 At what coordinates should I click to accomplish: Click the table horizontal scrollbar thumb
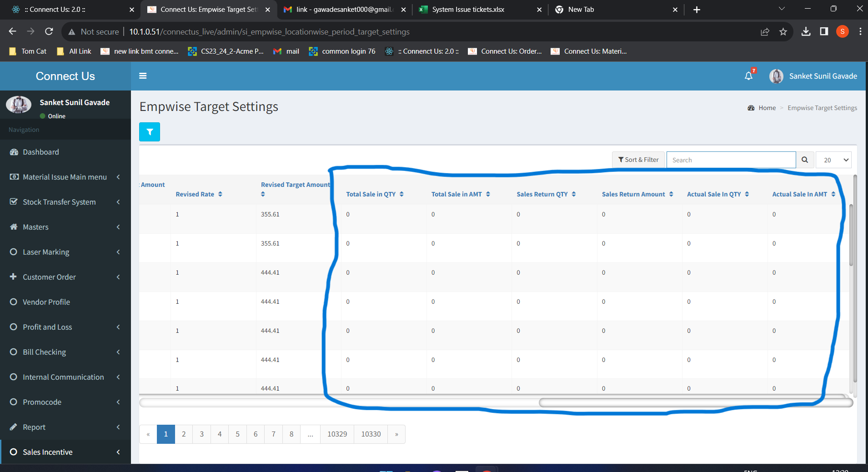[x=695, y=403]
